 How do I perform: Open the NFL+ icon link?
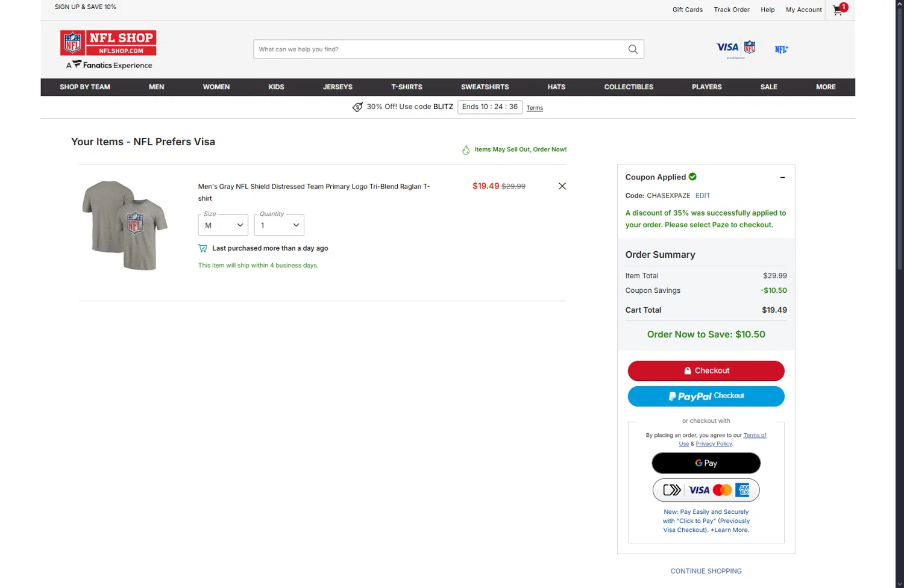coord(781,49)
